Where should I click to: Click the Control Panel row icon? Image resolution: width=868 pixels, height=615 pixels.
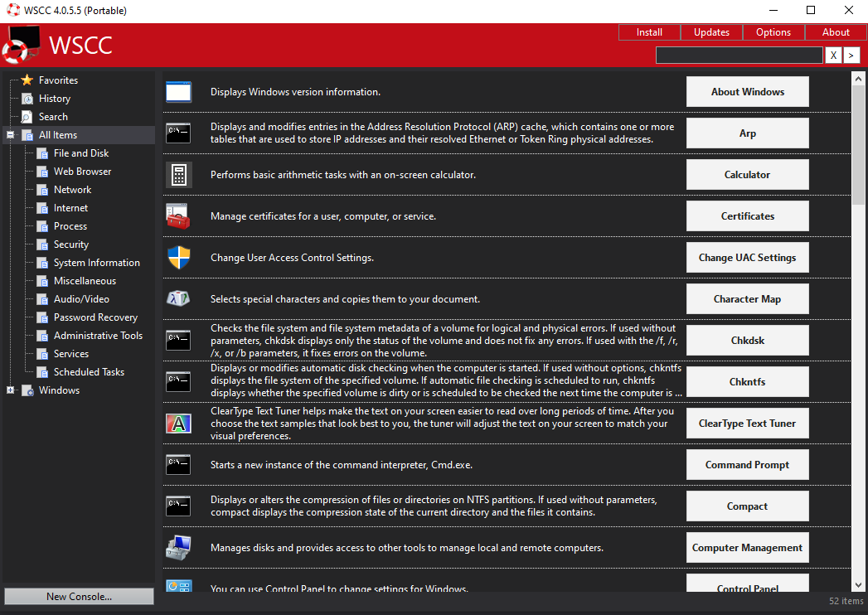178,586
